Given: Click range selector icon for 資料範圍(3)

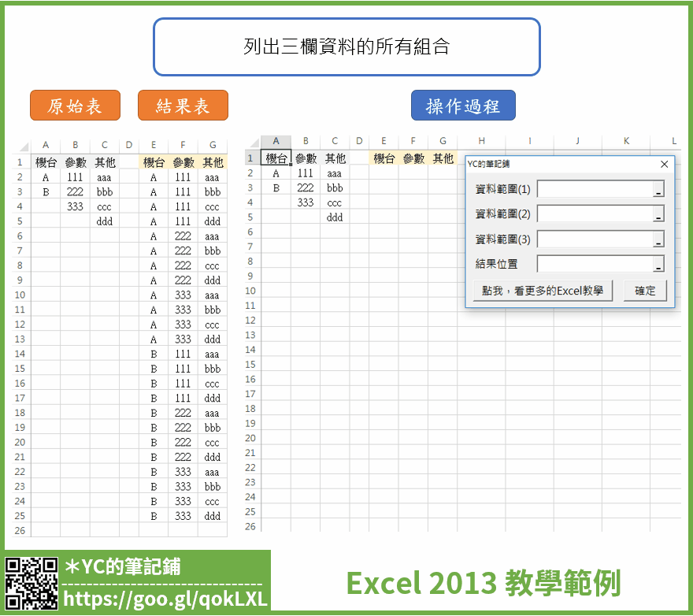Looking at the screenshot, I should tap(658, 239).
